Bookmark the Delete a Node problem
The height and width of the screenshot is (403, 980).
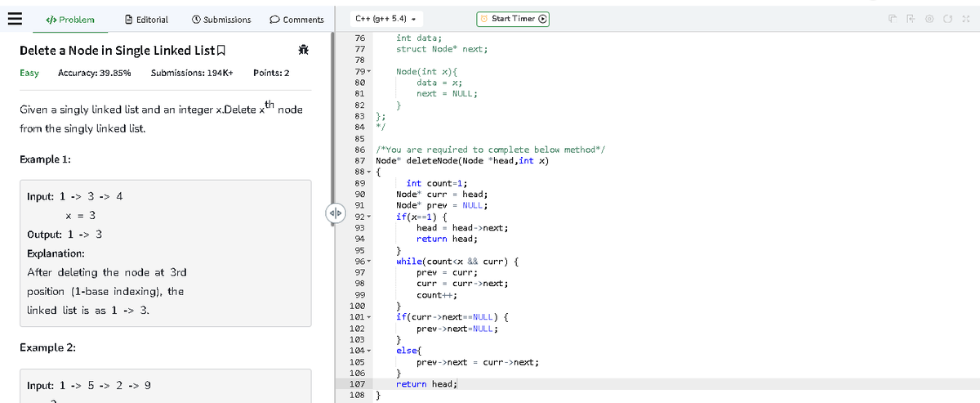click(x=220, y=51)
